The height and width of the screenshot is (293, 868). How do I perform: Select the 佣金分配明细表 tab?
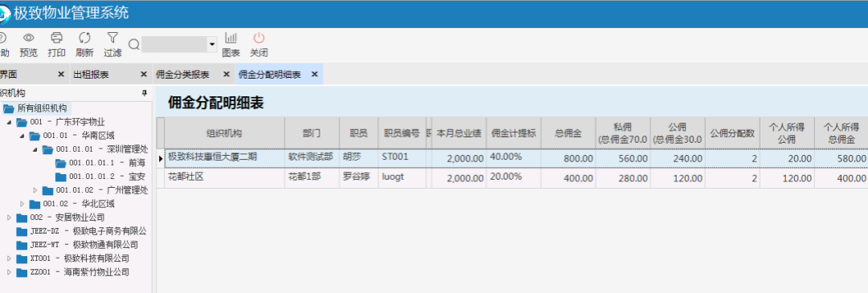(270, 75)
